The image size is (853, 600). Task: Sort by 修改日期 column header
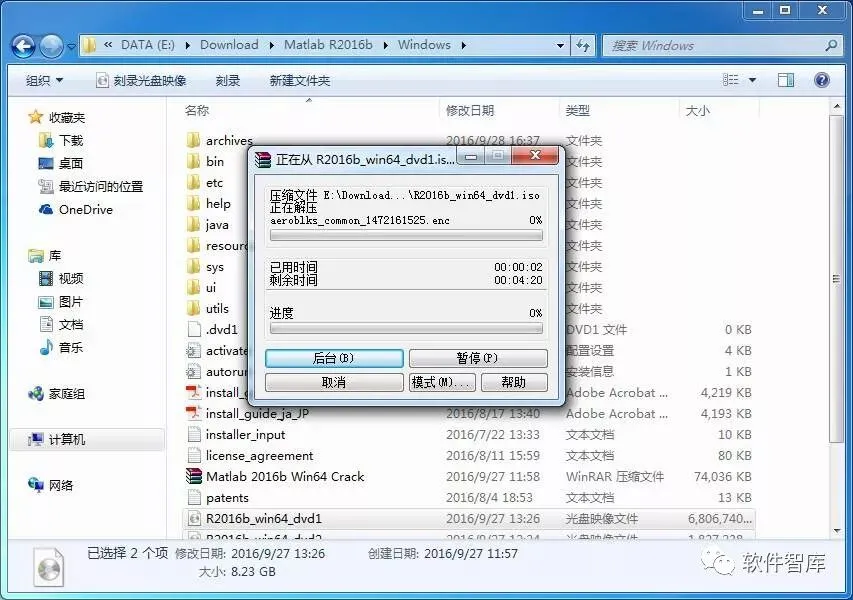pyautogui.click(x=470, y=111)
